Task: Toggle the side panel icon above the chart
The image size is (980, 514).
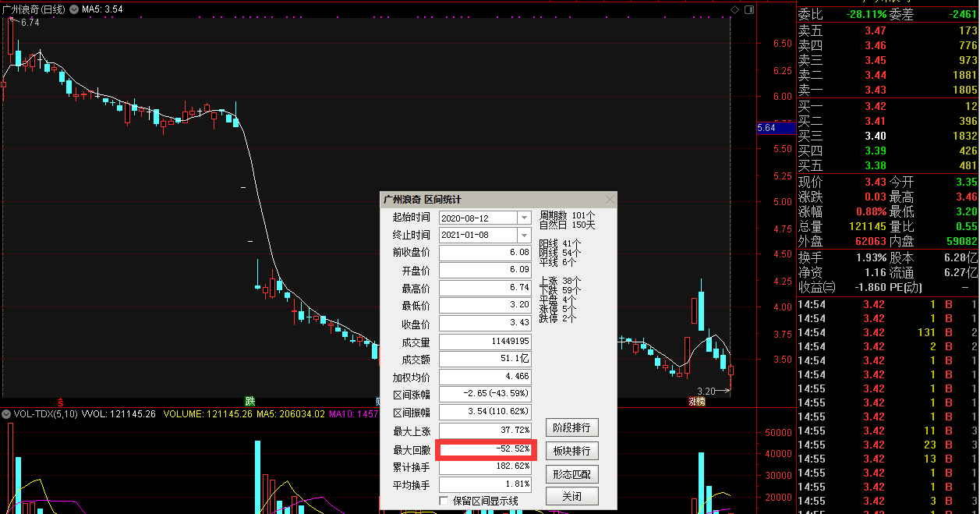Action: point(749,9)
